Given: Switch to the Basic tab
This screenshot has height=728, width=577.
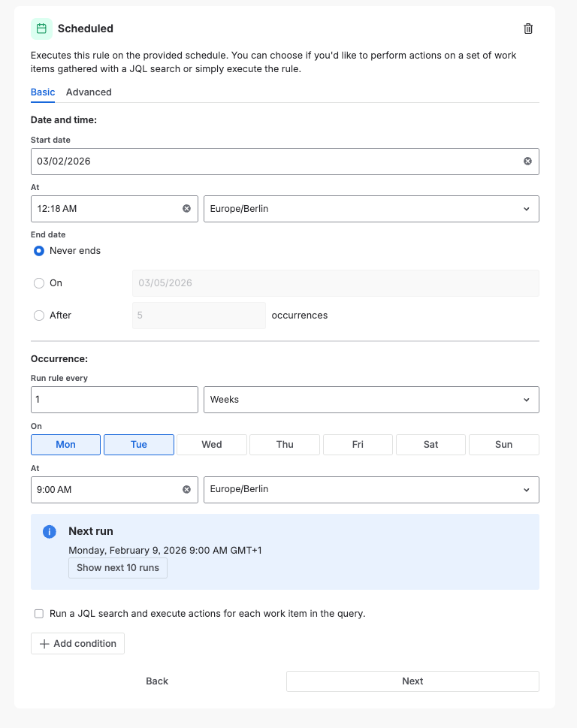Looking at the screenshot, I should tap(43, 92).
